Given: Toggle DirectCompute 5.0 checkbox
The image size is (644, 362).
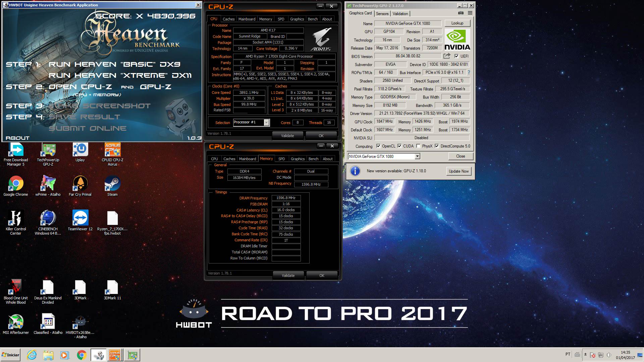Looking at the screenshot, I should point(437,146).
